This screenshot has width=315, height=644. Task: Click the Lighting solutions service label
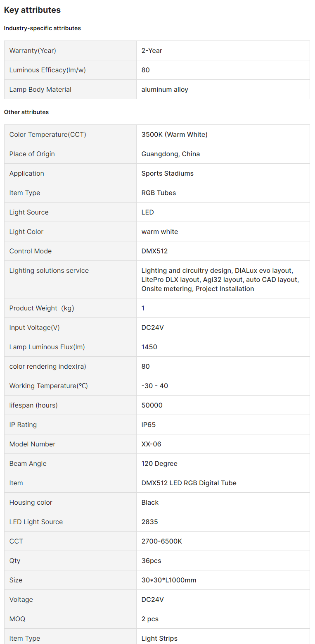pyautogui.click(x=49, y=270)
